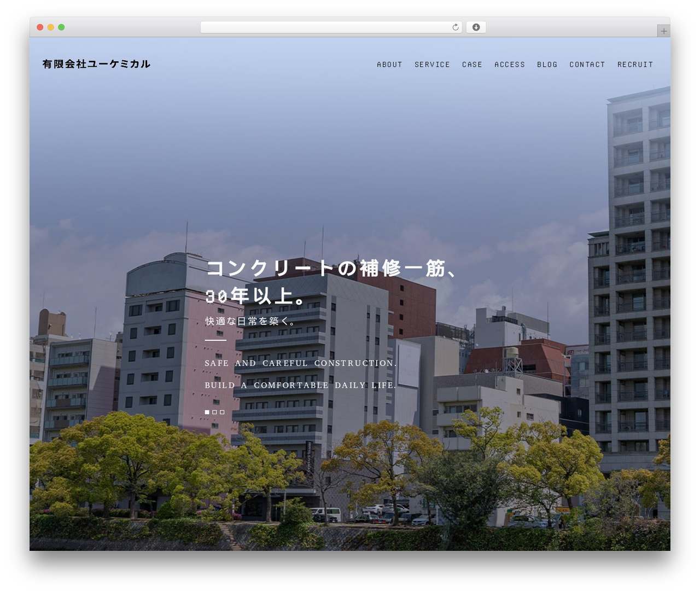
Task: Add a new browser tab with the plus button
Action: [x=663, y=31]
